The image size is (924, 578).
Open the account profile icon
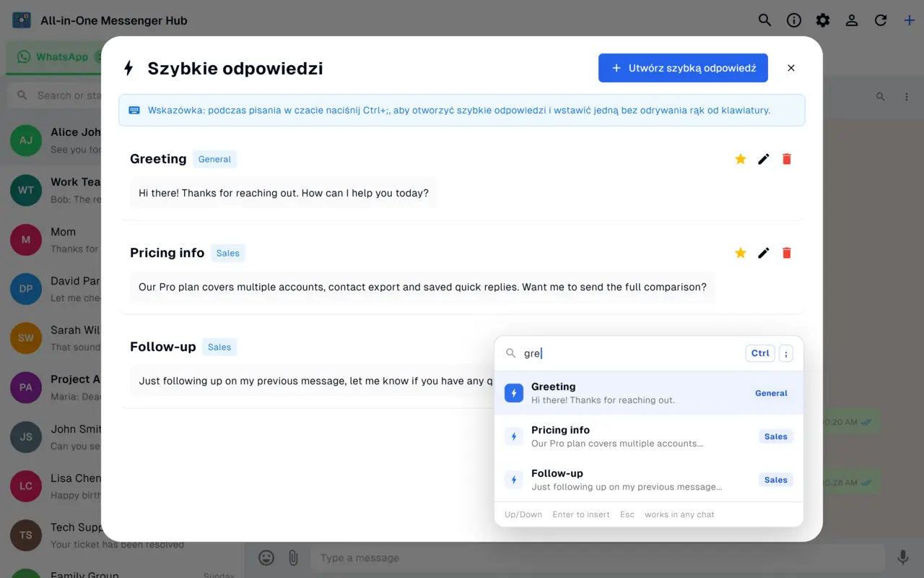(852, 20)
